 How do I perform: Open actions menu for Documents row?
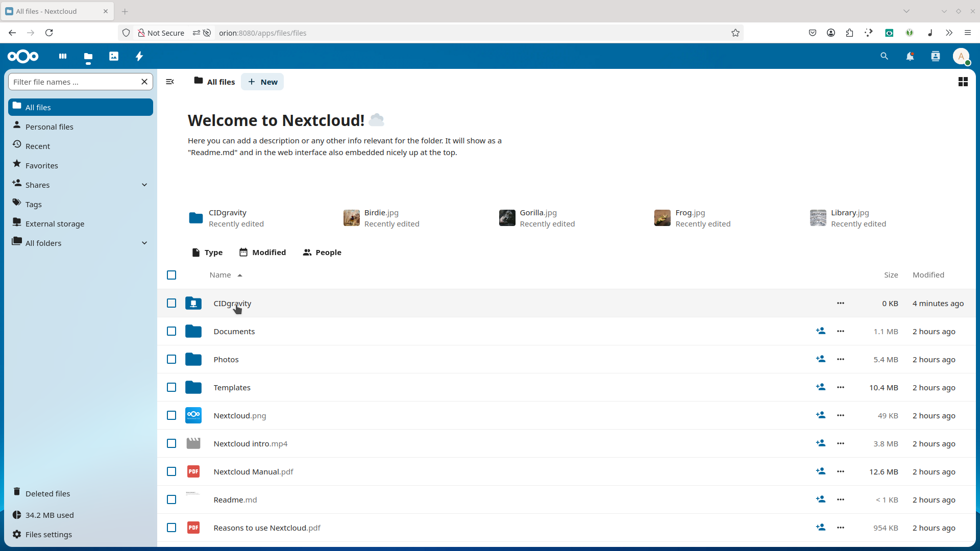coord(841,331)
